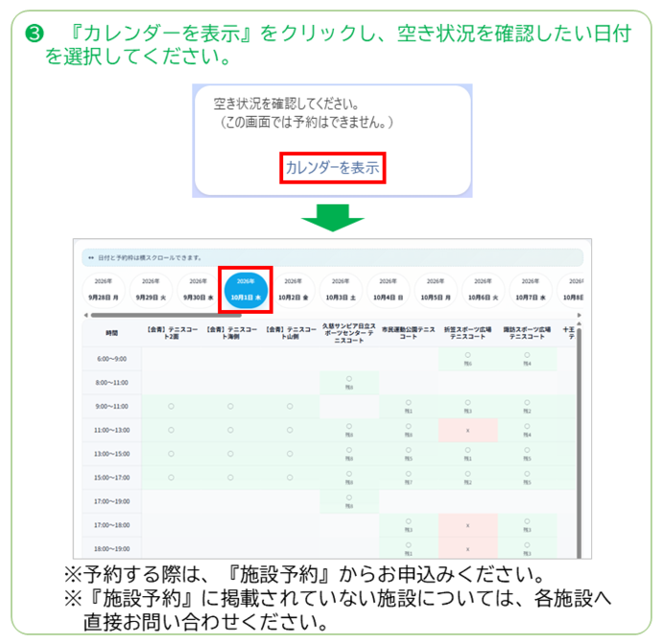Select the highlighted 10月1日 木 date

click(246, 290)
